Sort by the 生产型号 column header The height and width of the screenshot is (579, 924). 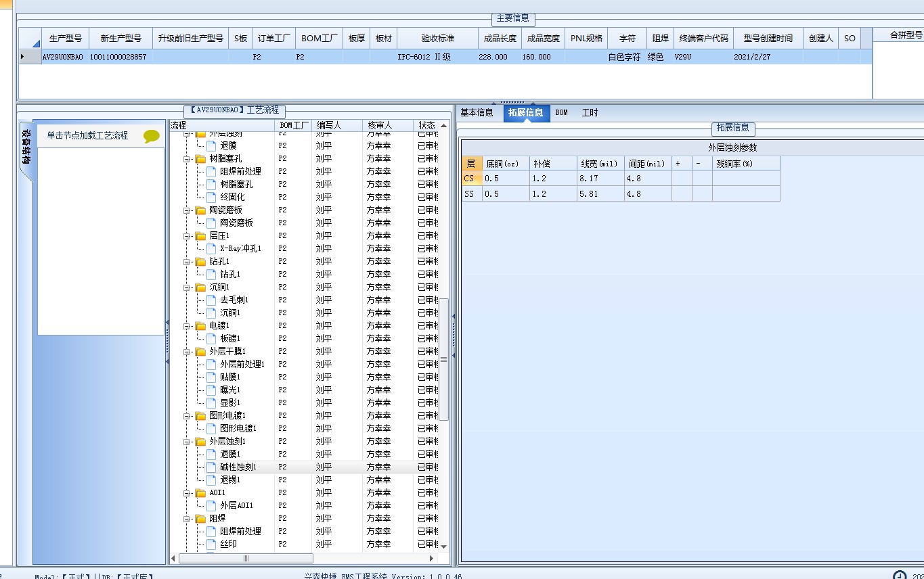[x=65, y=39]
